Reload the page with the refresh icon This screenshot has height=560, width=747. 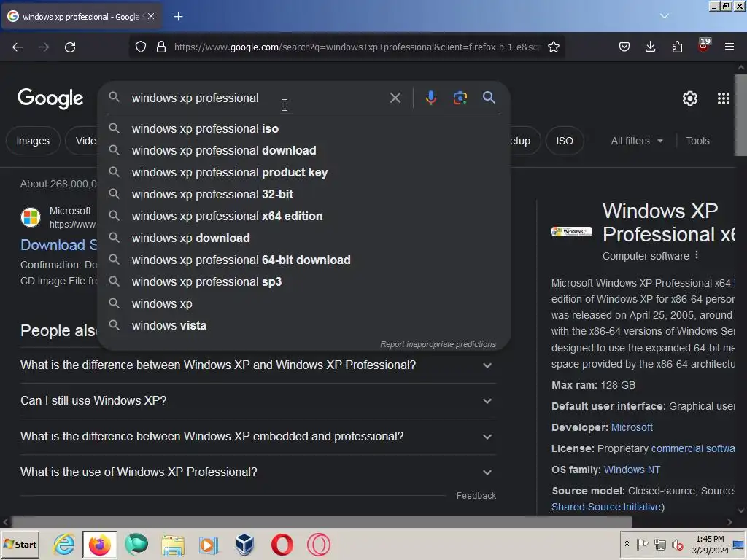click(x=70, y=47)
